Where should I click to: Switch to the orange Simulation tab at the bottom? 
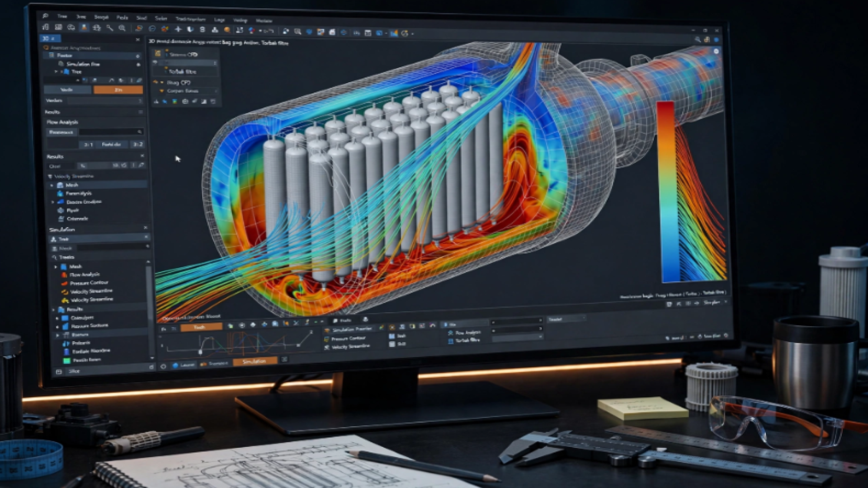click(255, 361)
